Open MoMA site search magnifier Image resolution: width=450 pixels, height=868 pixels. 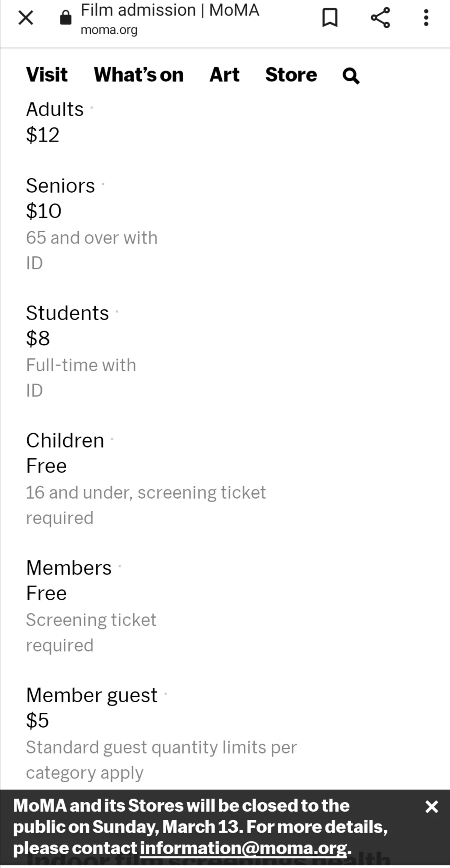coord(351,76)
